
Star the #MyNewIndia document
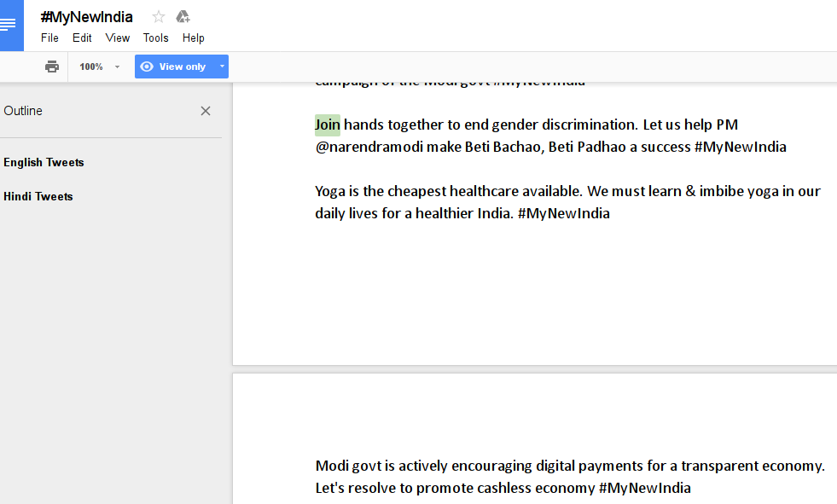pyautogui.click(x=159, y=17)
